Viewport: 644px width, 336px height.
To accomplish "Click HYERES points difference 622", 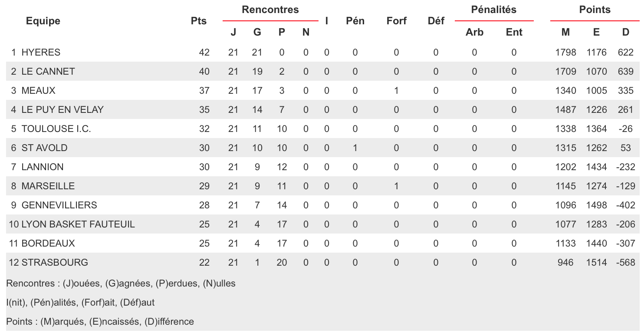I will pos(626,53).
